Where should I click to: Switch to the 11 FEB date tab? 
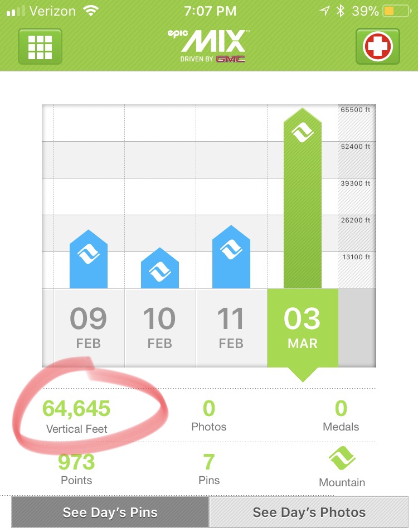(231, 328)
